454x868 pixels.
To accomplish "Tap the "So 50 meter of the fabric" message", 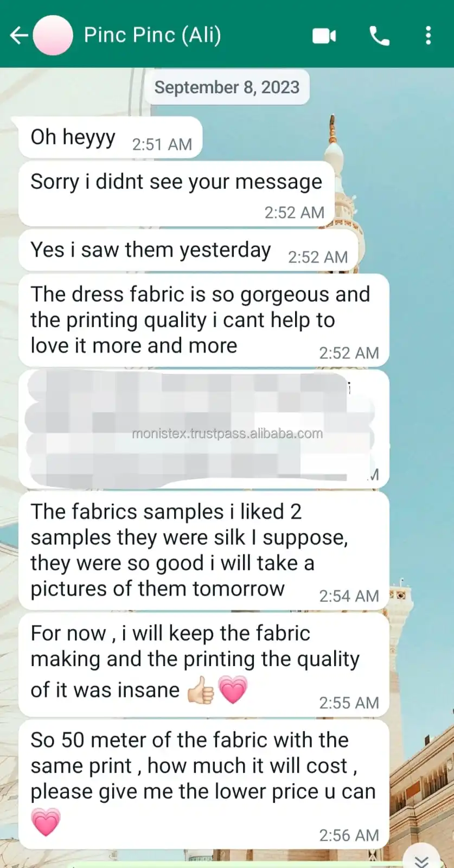I will 204,784.
